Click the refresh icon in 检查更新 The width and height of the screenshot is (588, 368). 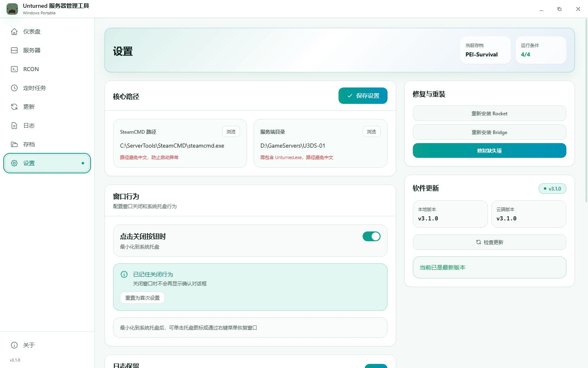coord(479,242)
